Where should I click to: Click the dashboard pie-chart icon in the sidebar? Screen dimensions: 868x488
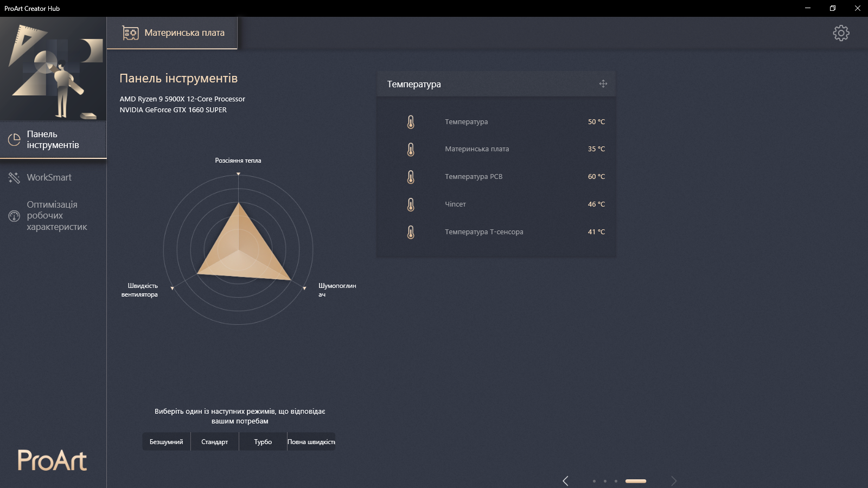[14, 140]
